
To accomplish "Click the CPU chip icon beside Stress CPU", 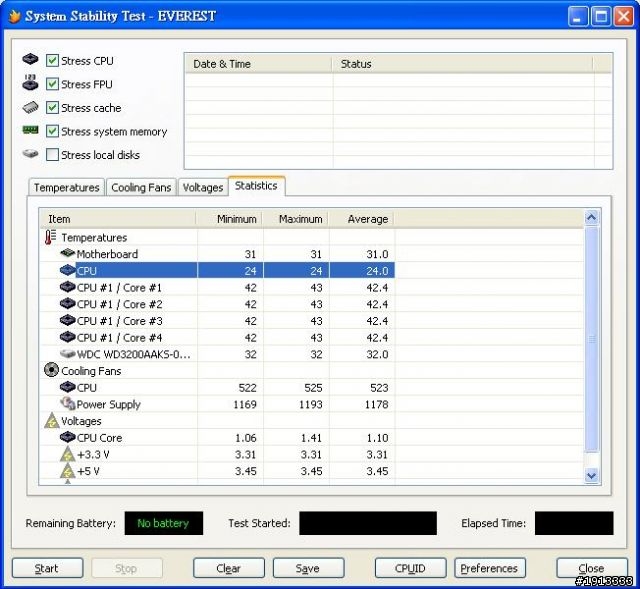I will coord(30,59).
